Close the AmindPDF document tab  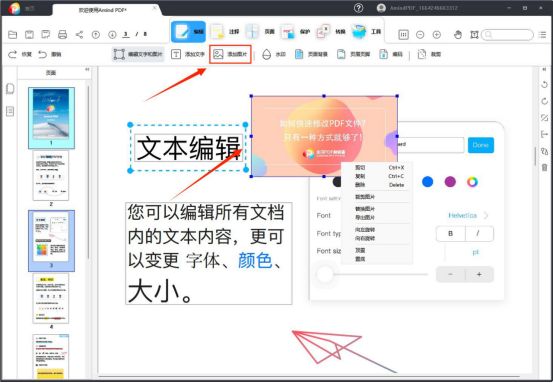coord(155,8)
